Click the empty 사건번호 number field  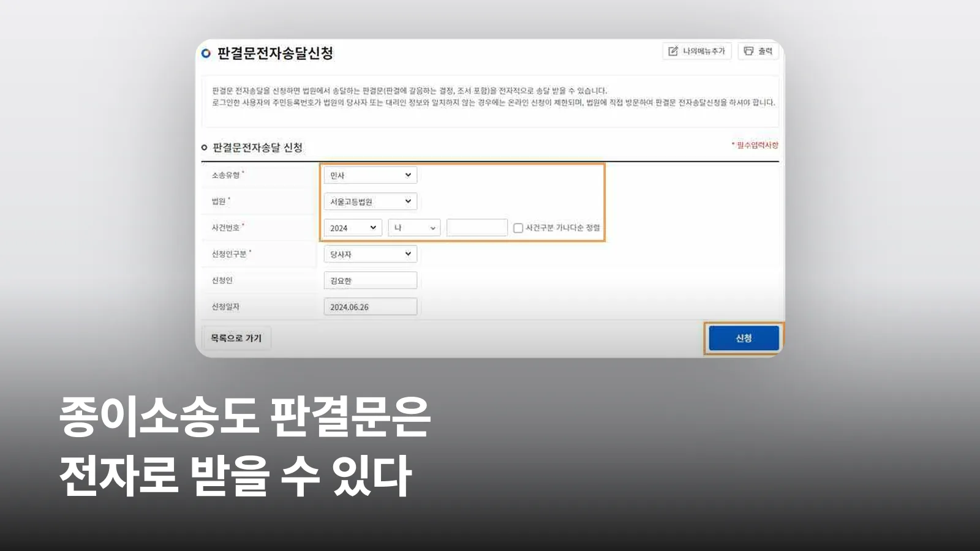click(477, 228)
